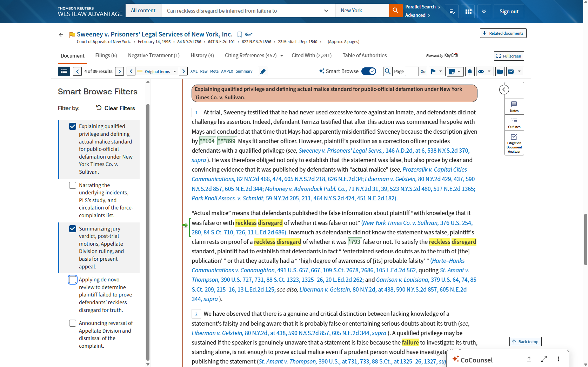The image size is (588, 367).
Task: Open the Litigation Document Analyzer tool
Action: (514, 143)
